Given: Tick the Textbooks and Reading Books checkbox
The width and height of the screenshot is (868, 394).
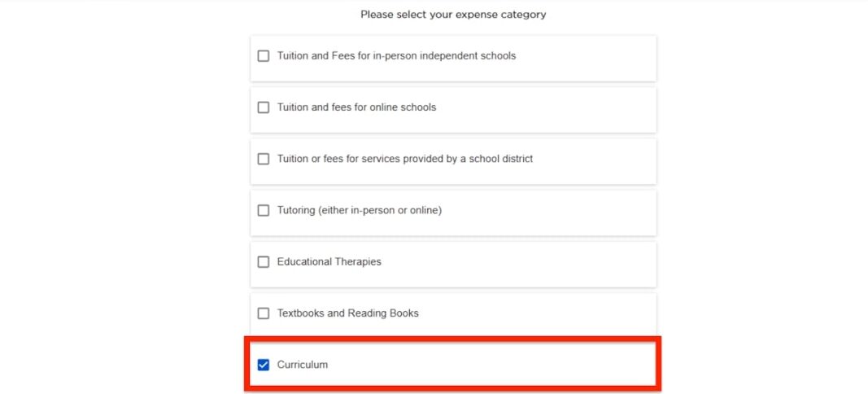Looking at the screenshot, I should (264, 313).
